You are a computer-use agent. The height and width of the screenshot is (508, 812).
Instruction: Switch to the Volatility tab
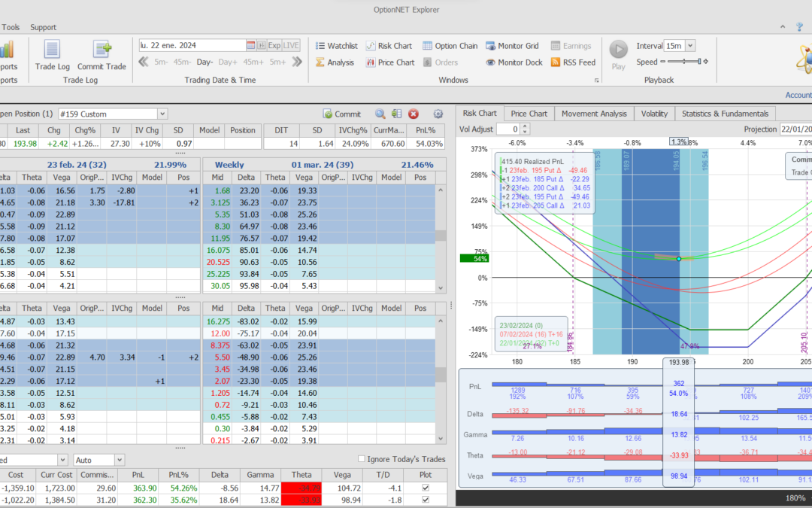point(654,114)
